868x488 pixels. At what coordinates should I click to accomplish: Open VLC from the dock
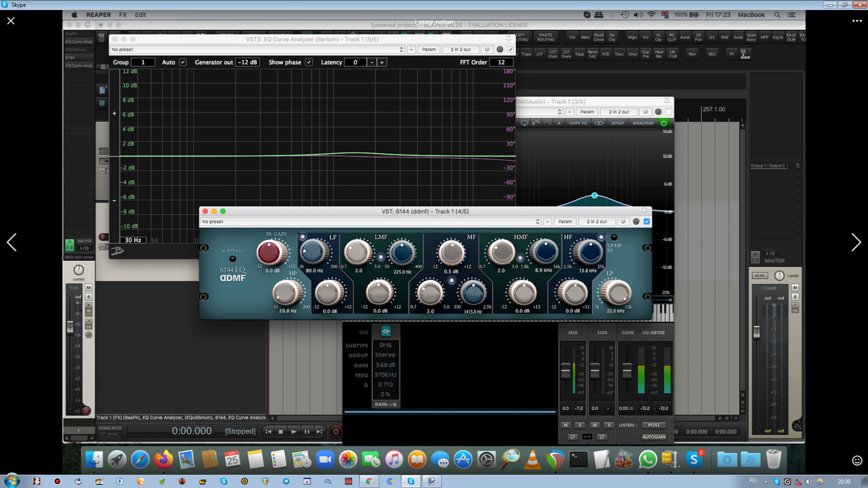[533, 460]
